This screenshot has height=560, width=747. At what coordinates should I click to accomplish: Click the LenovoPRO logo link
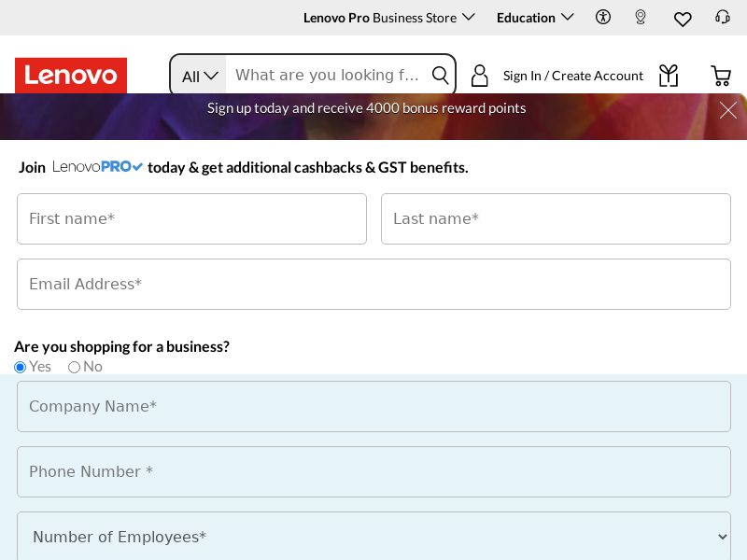tap(97, 167)
